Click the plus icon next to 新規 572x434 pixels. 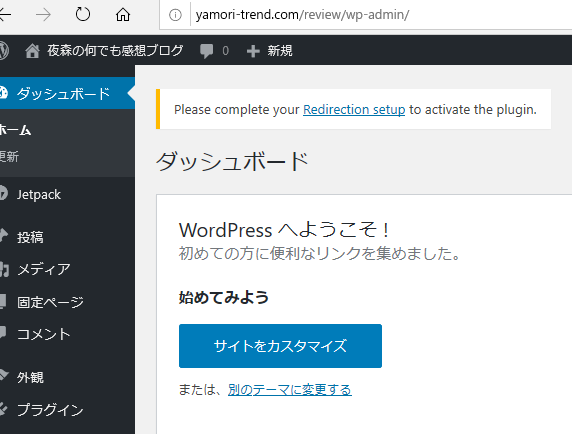click(253, 51)
